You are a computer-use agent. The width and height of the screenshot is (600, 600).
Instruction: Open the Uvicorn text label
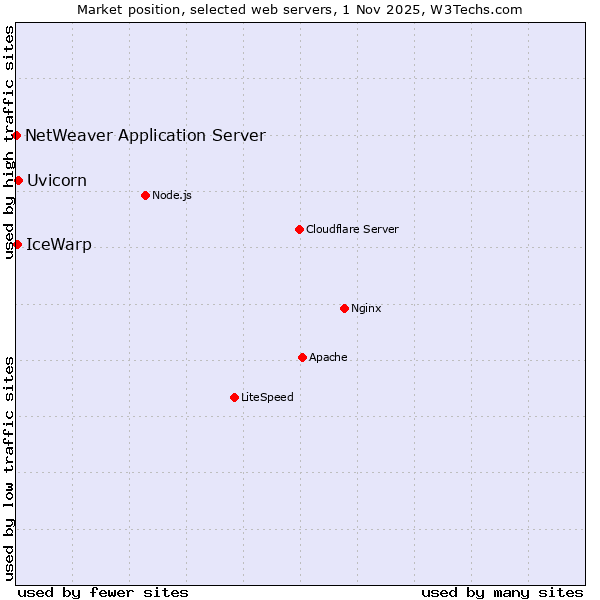pos(57,180)
